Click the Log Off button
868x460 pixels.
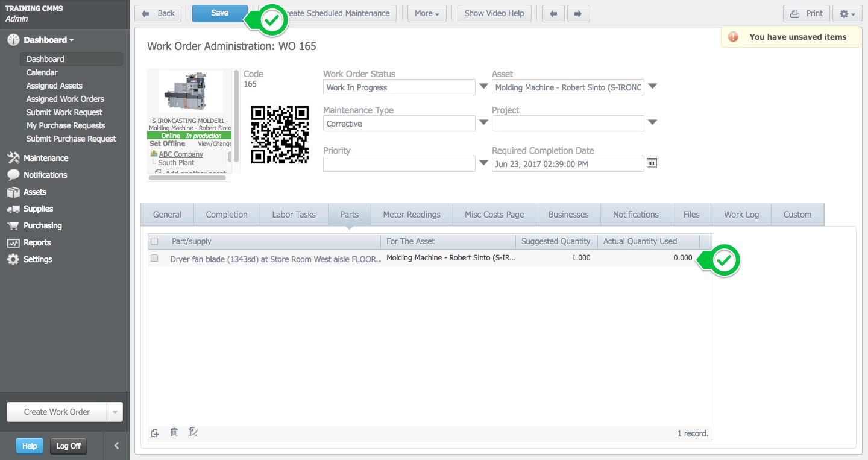(68, 446)
